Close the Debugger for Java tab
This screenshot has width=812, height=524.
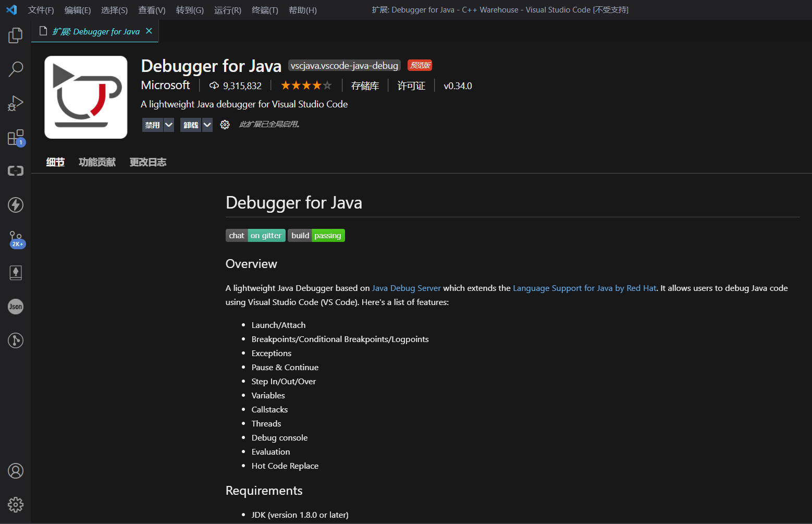point(149,31)
